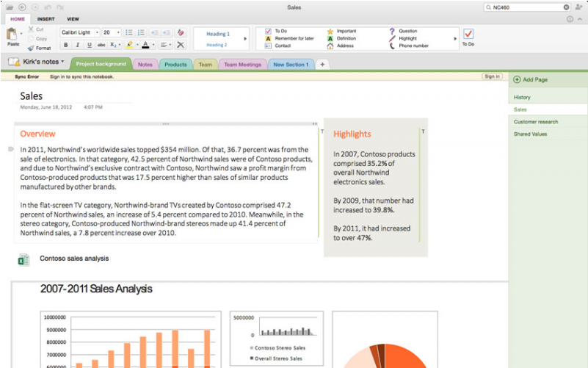Insert a numbered list
Image resolution: width=588 pixels, height=368 pixels.
tap(141, 32)
